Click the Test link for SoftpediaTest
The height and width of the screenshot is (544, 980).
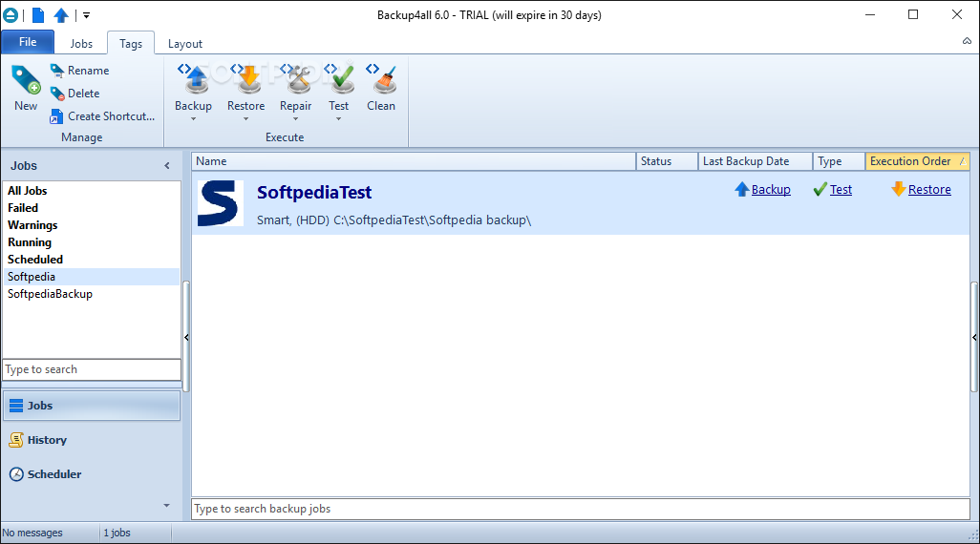point(841,189)
